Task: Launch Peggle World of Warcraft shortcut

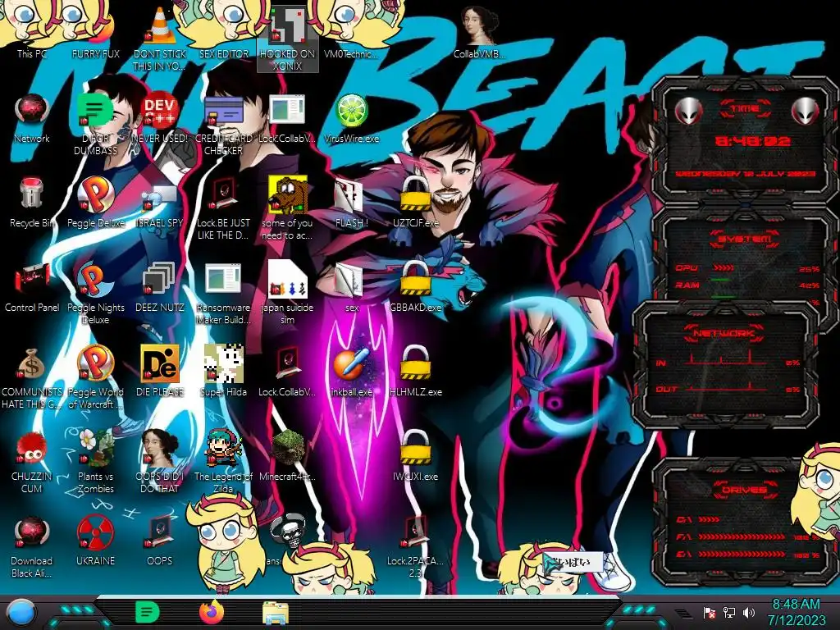Action: tap(95, 377)
